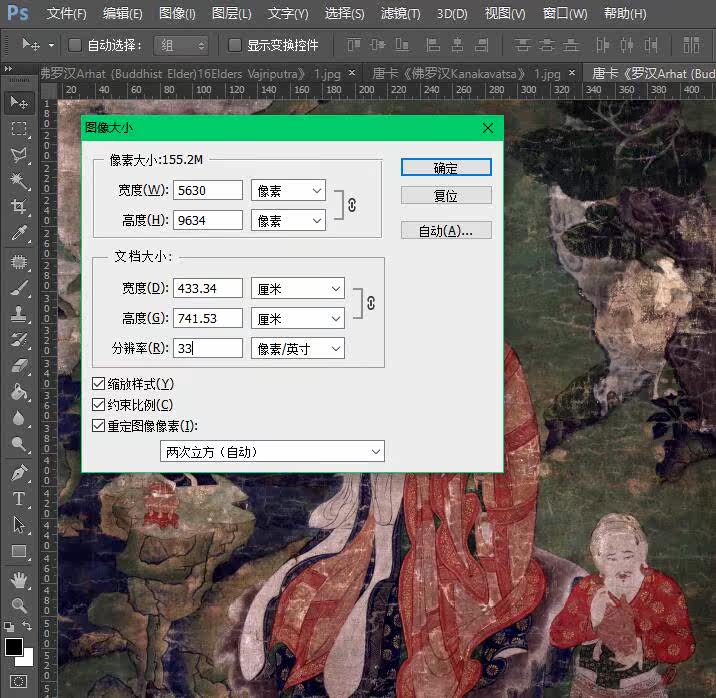
Task: Click the white background color swatch
Action: tap(26, 659)
